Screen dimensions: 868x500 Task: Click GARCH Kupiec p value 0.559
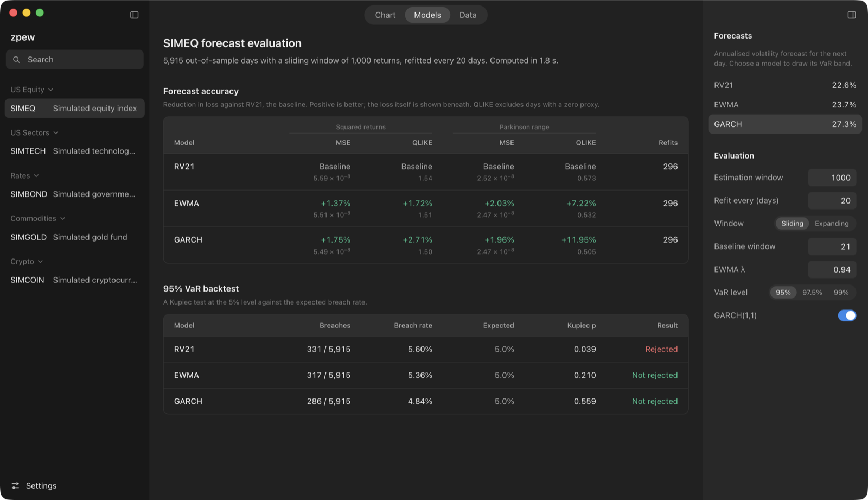click(x=585, y=401)
